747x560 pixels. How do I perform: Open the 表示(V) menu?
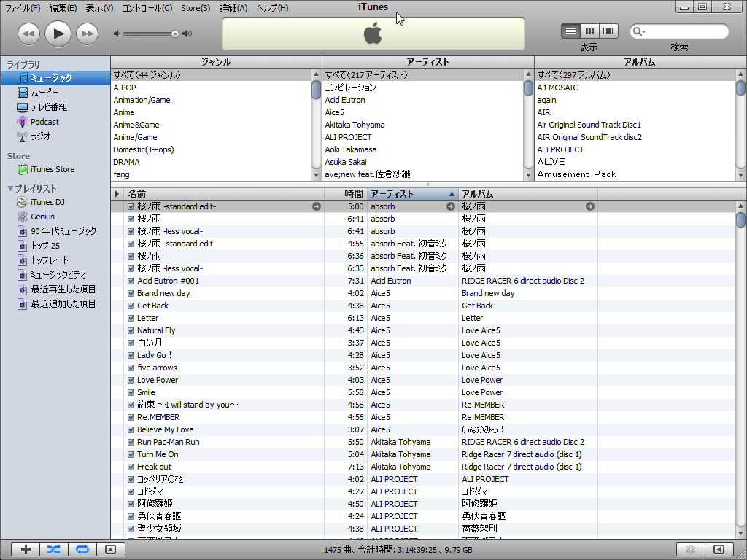99,8
